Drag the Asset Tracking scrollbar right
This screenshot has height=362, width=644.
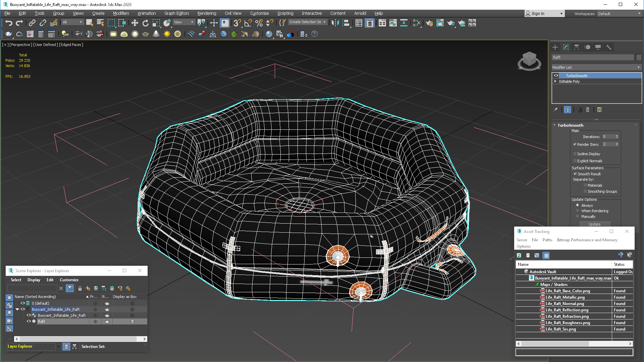click(630, 344)
